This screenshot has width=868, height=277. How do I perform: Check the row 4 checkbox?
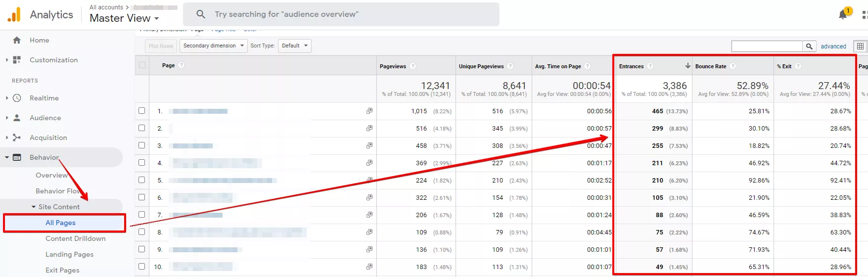coord(142,162)
